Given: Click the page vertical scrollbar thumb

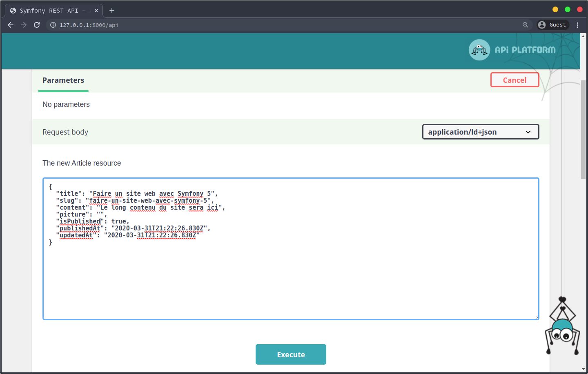Looking at the screenshot, I should click(x=583, y=129).
